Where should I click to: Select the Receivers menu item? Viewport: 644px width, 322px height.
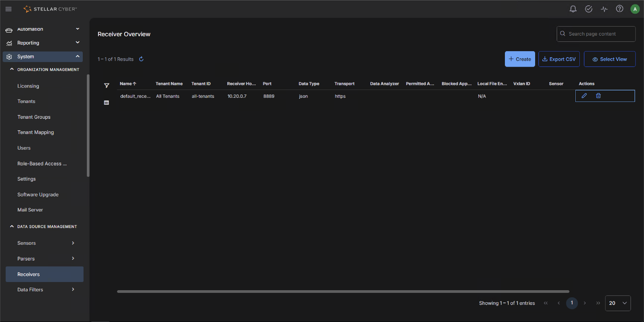click(x=44, y=274)
